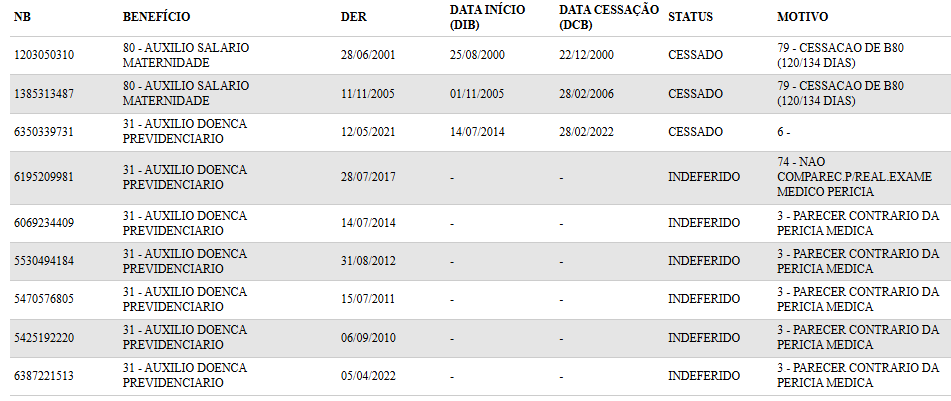This screenshot has width=951, height=401.
Task: Select benefit number 5470576805
Action: click(x=44, y=299)
